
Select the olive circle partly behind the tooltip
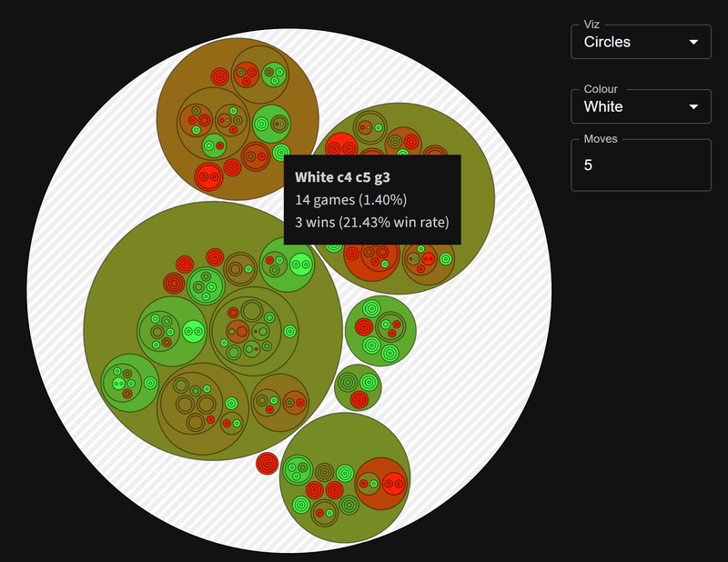[473, 182]
